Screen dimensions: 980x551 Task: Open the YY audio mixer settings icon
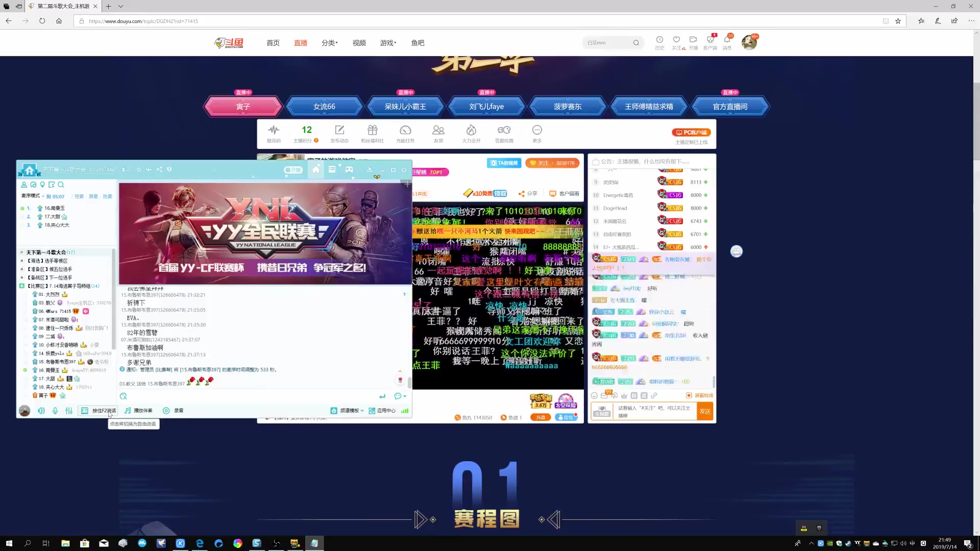click(x=69, y=411)
